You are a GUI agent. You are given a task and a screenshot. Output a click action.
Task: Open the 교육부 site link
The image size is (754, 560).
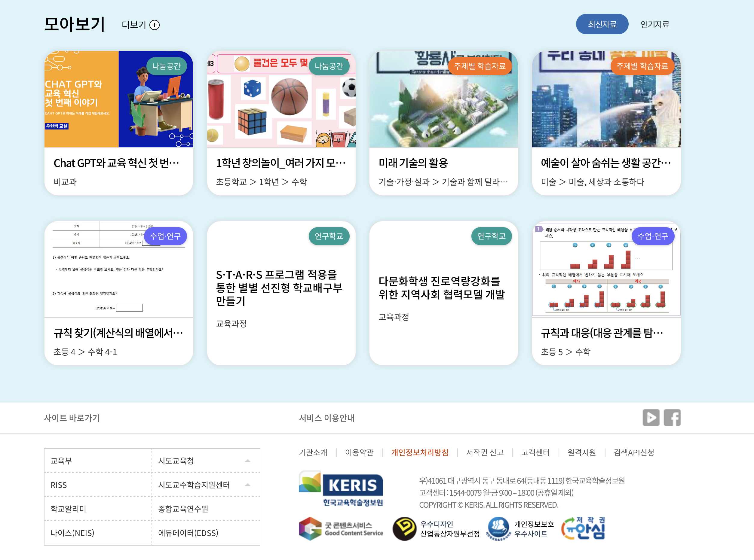pyautogui.click(x=61, y=460)
